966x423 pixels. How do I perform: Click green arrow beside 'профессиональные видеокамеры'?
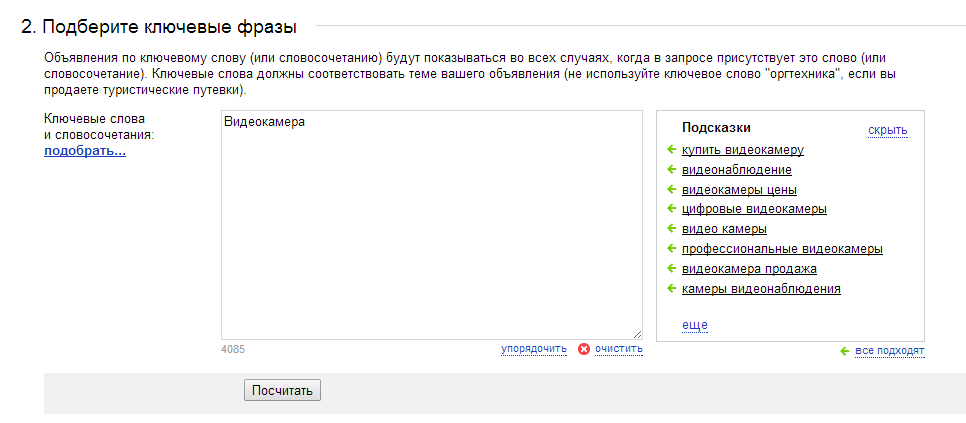(672, 249)
